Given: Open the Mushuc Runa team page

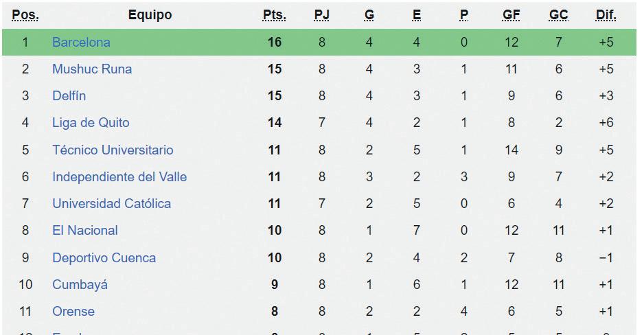Looking at the screenshot, I should [92, 69].
